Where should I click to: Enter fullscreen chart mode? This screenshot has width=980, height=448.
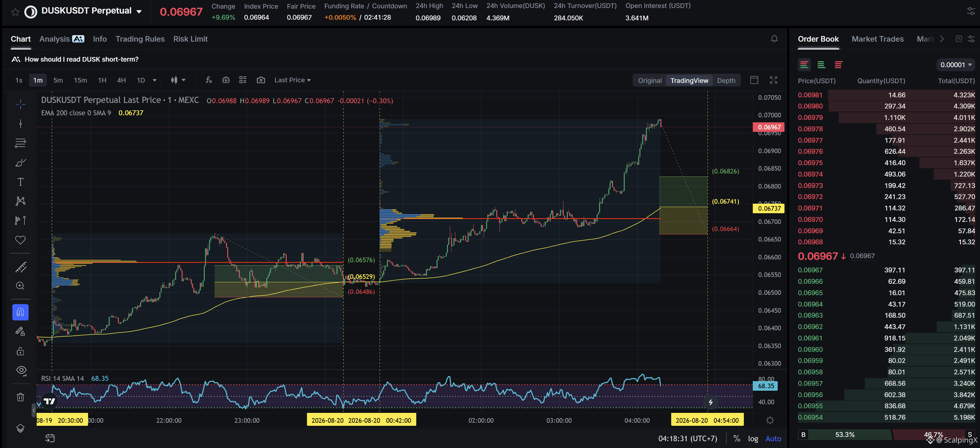tap(773, 80)
